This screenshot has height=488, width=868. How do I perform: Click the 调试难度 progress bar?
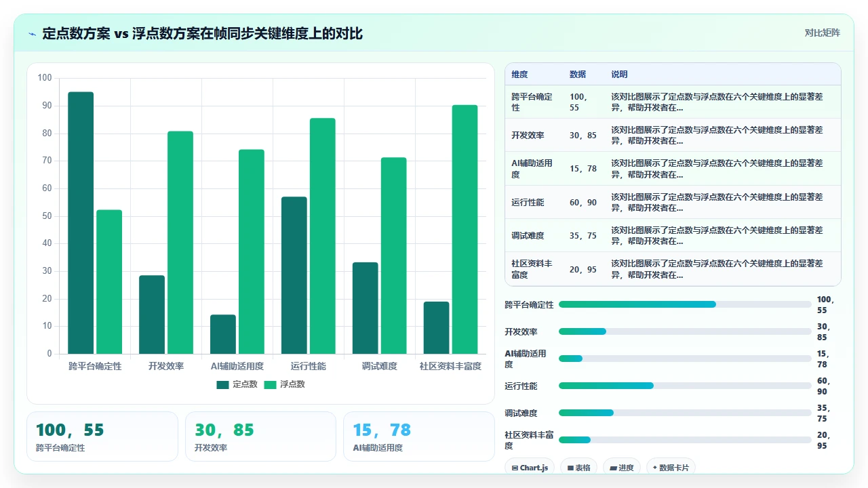(685, 413)
